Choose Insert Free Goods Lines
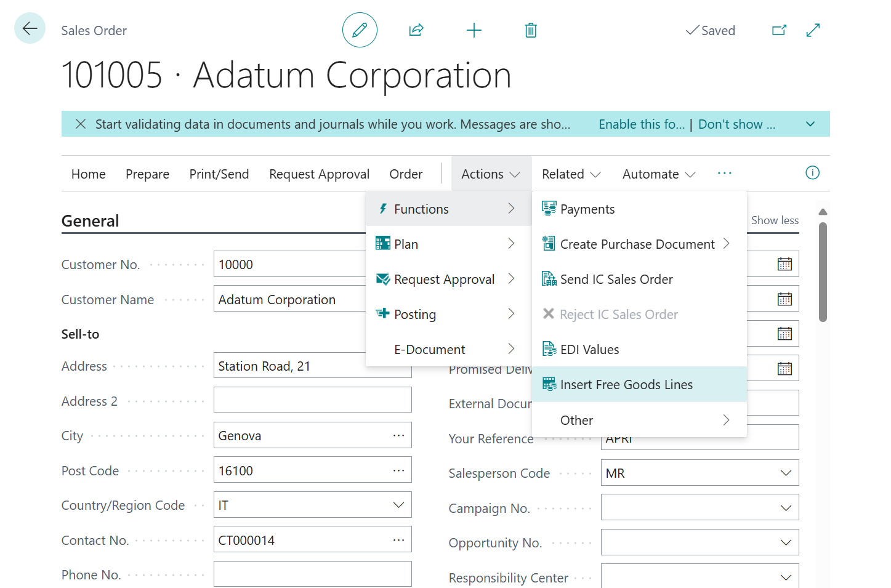This screenshot has width=891, height=588. 639,384
